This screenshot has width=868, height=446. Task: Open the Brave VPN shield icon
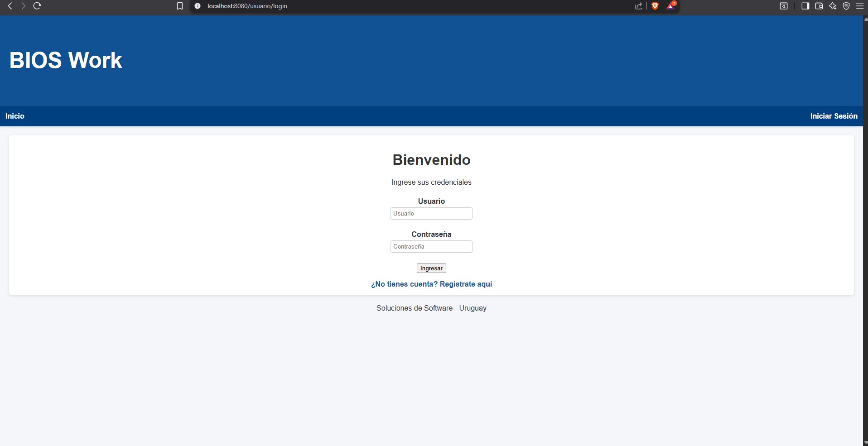(x=846, y=6)
